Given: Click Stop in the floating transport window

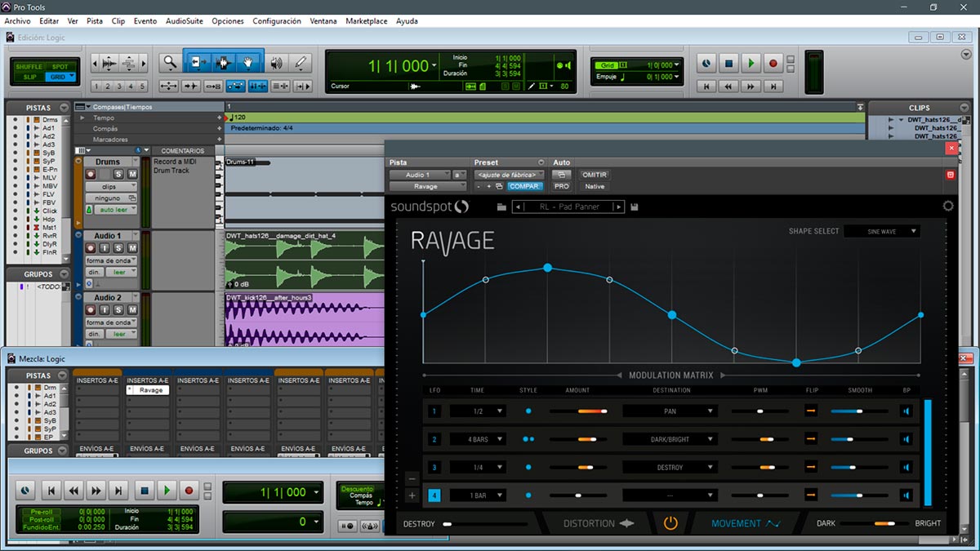Looking at the screenshot, I should (x=144, y=491).
